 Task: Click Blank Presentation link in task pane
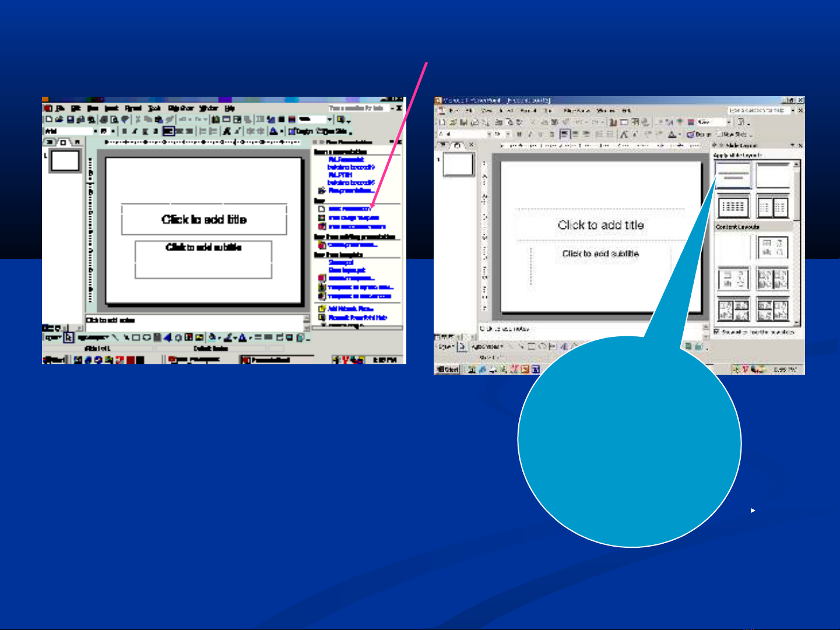(349, 209)
